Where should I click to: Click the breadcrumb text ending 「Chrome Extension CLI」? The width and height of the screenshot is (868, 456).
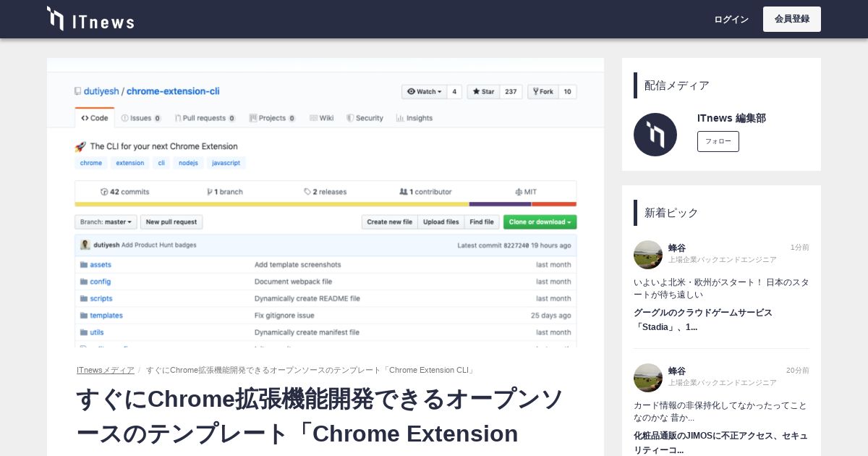click(x=311, y=370)
